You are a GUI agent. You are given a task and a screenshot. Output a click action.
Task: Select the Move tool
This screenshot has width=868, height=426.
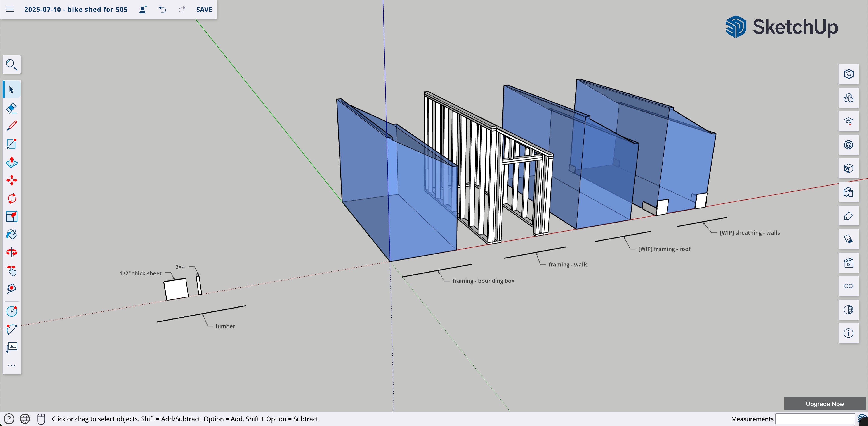point(12,180)
